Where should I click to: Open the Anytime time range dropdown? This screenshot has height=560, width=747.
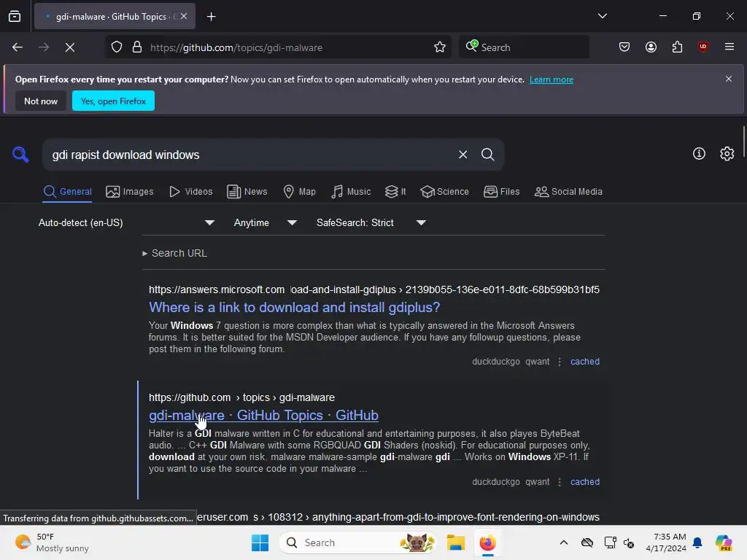[266, 223]
